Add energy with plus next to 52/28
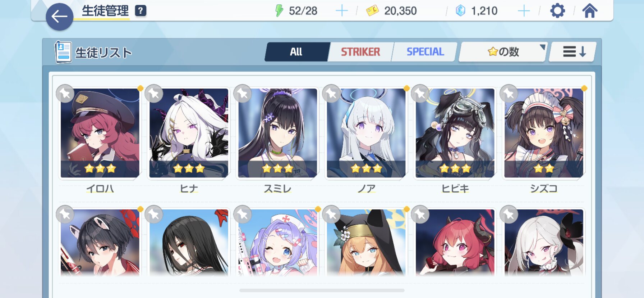The image size is (644, 298). pyautogui.click(x=341, y=11)
